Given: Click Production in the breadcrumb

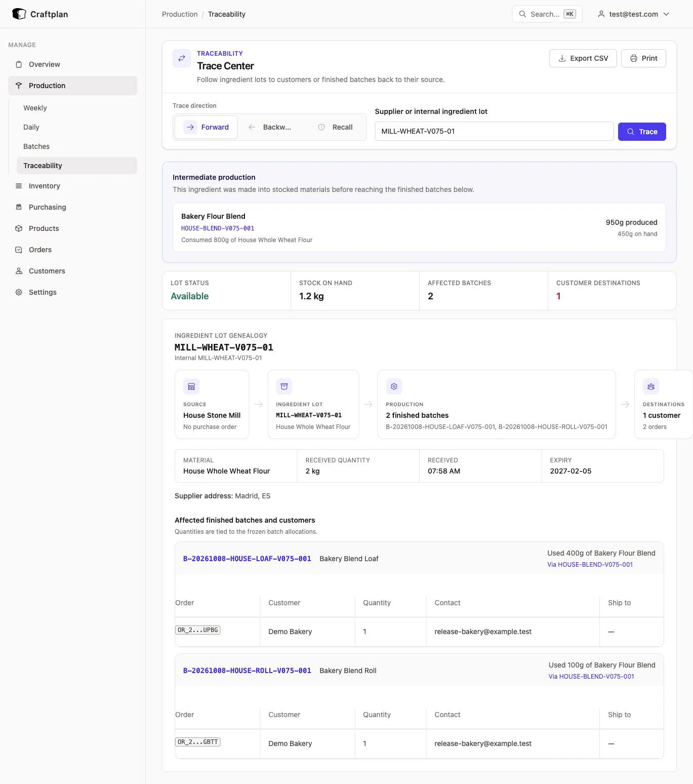Looking at the screenshot, I should [x=180, y=14].
